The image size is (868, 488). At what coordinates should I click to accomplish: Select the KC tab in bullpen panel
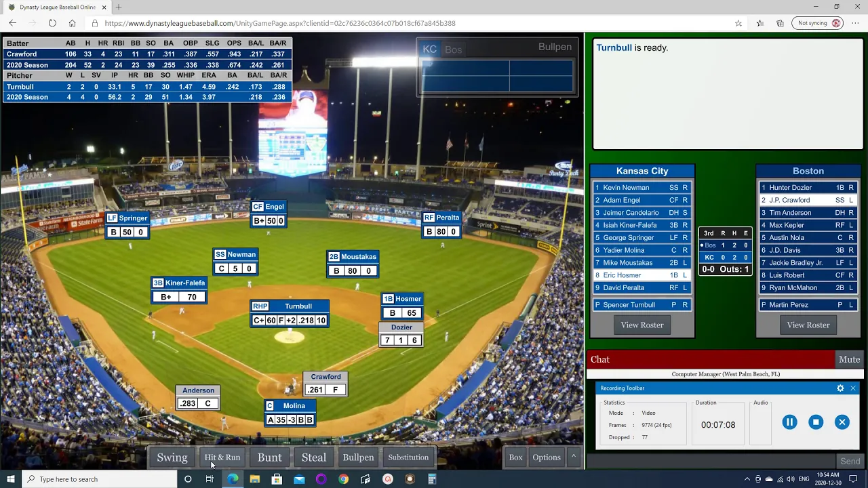[x=430, y=49]
